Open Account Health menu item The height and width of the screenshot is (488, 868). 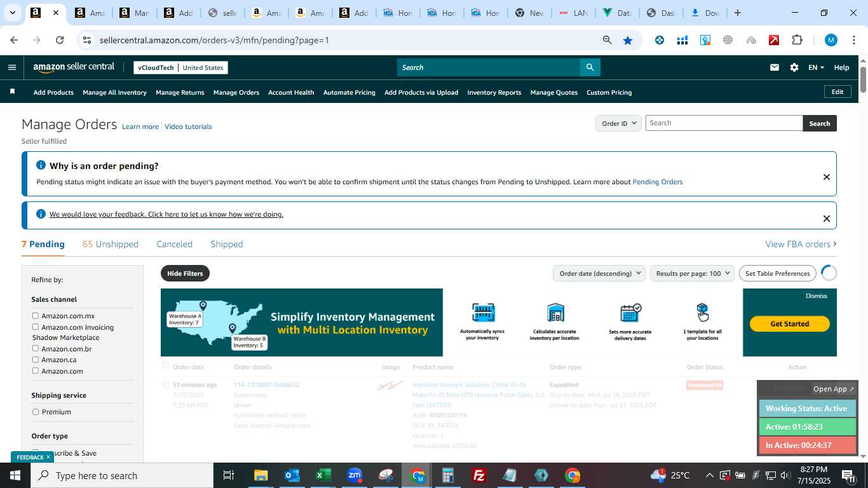click(x=291, y=92)
